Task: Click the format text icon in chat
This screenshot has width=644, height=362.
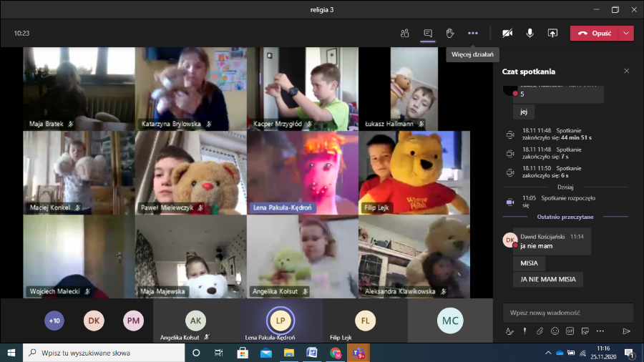Action: pyautogui.click(x=509, y=331)
